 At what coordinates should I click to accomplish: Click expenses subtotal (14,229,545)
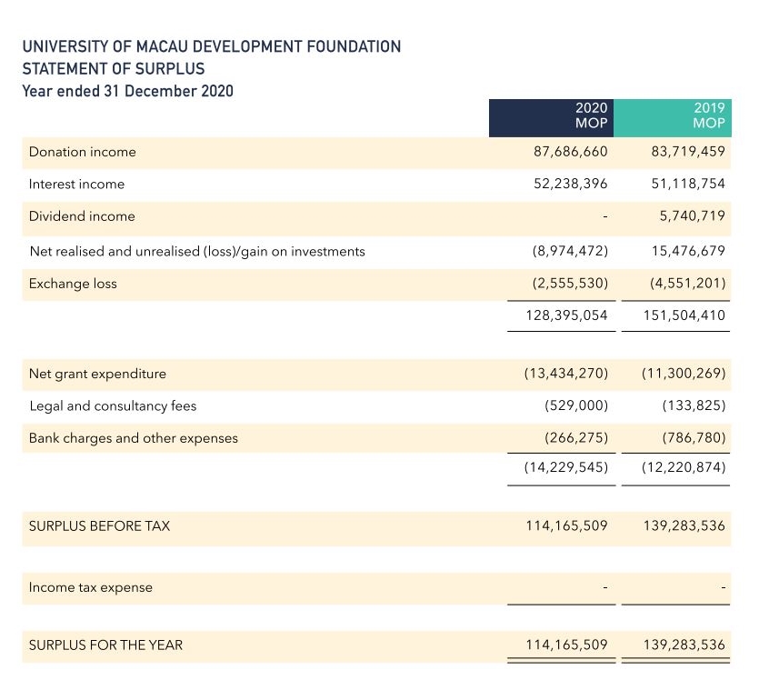tap(566, 467)
